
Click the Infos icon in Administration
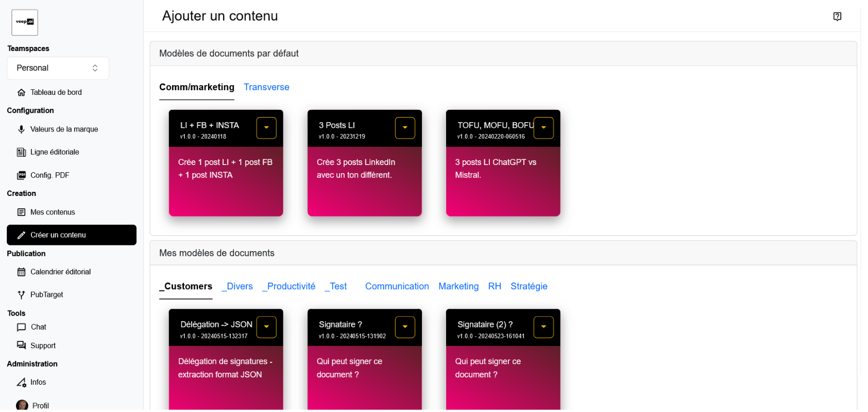pyautogui.click(x=21, y=383)
